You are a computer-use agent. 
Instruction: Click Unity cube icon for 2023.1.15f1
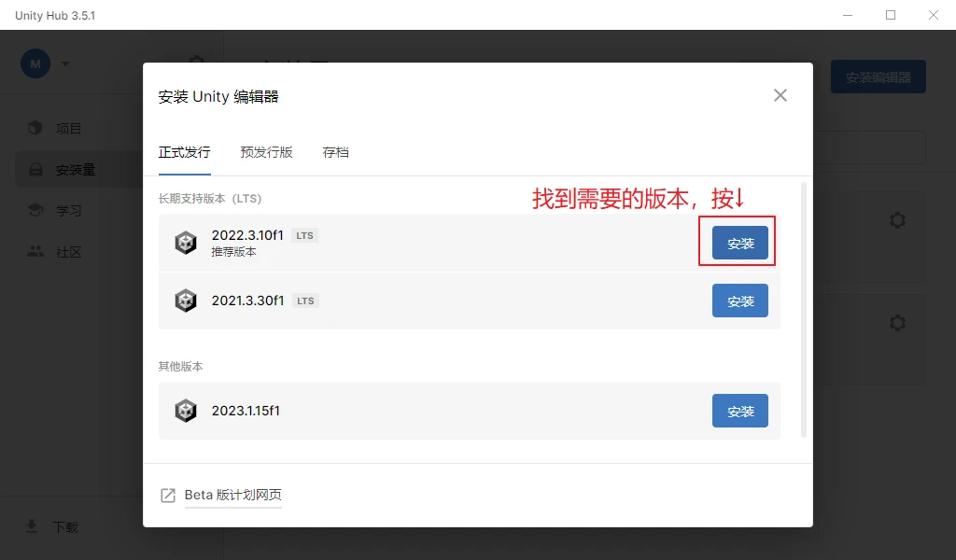186,411
